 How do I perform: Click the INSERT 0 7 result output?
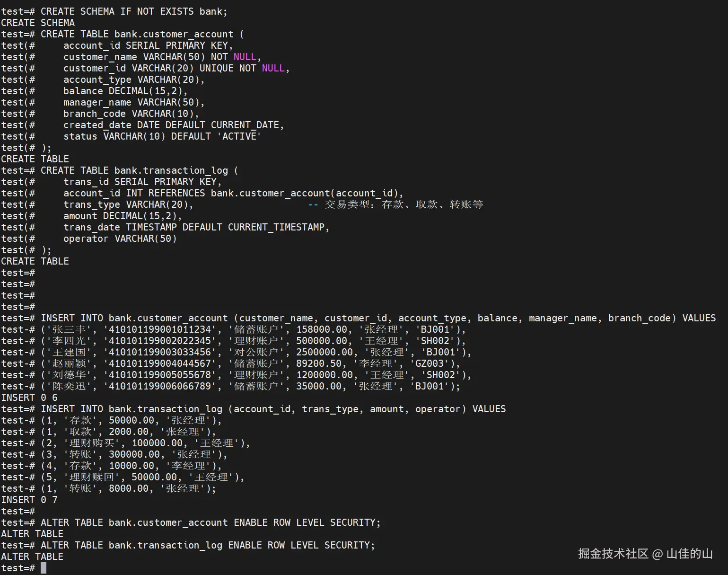pyautogui.click(x=29, y=500)
